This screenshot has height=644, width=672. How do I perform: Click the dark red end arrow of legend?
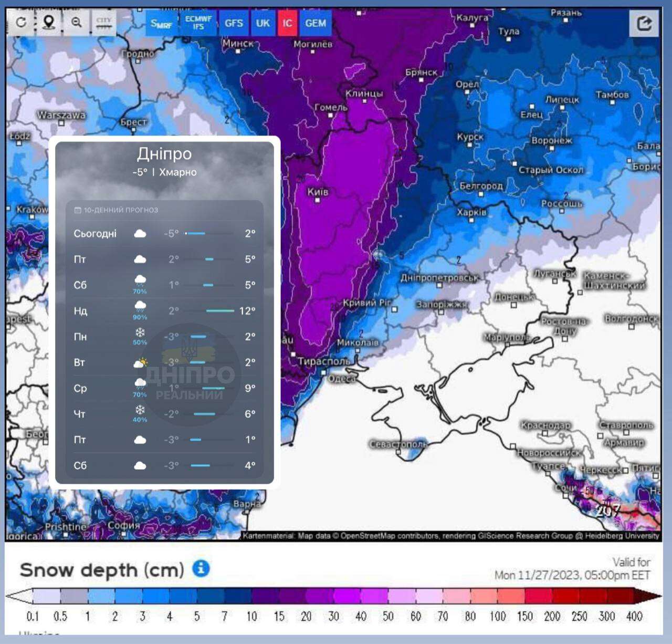(648, 596)
